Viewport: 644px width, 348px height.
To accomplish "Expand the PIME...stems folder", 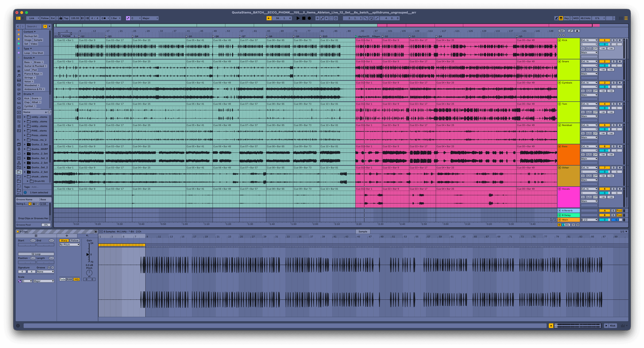I will pos(25,131).
